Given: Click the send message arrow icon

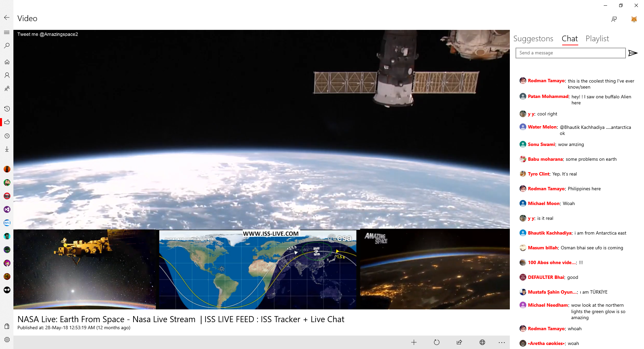Looking at the screenshot, I should tap(633, 53).
